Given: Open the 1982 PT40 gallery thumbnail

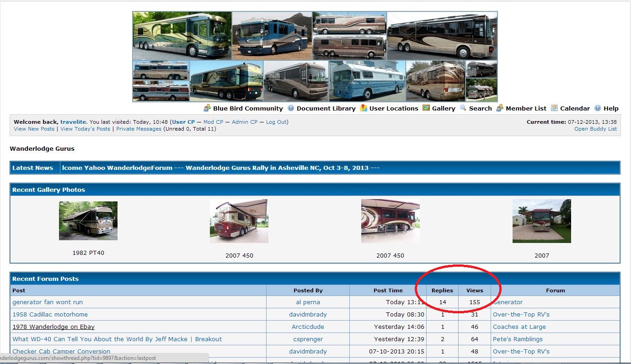Looking at the screenshot, I should click(x=88, y=221).
